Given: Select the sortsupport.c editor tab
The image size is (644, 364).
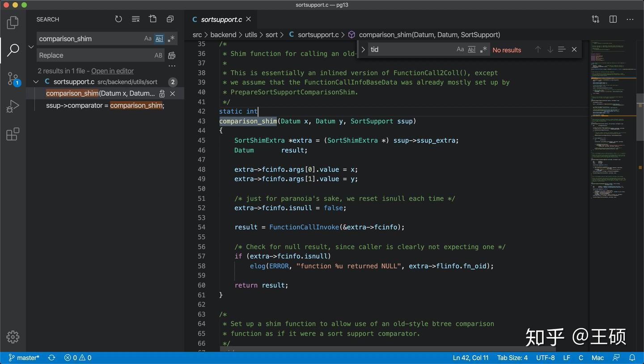Looking at the screenshot, I should [x=221, y=19].
